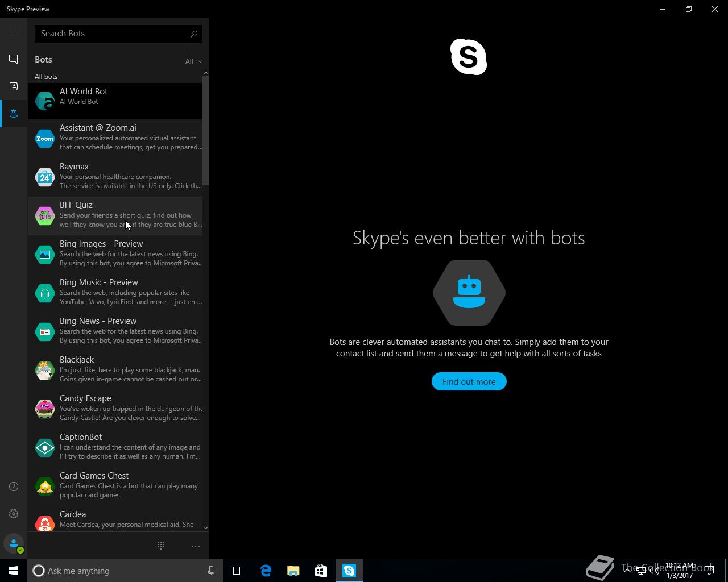Click the Skype logo at top
The height and width of the screenshot is (582, 728).
pyautogui.click(x=469, y=57)
